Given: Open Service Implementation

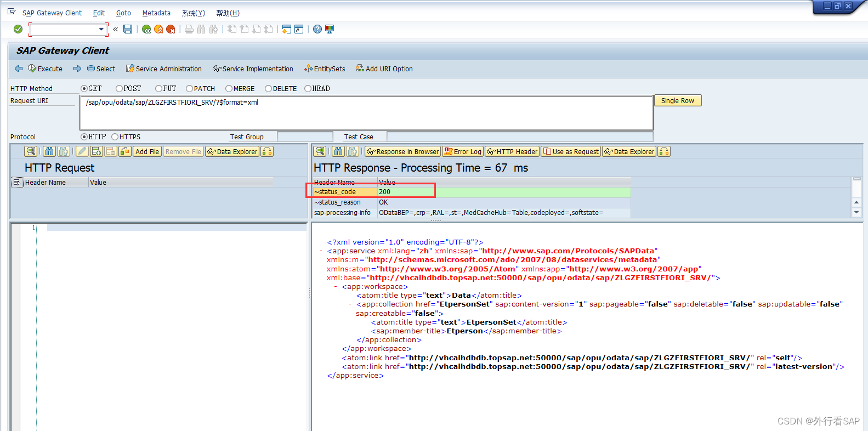Looking at the screenshot, I should 253,69.
